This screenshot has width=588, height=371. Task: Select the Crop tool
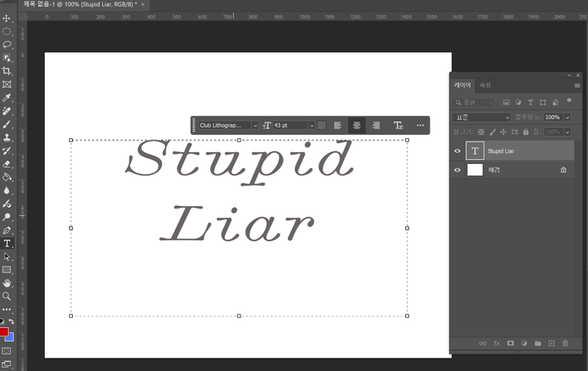point(7,71)
